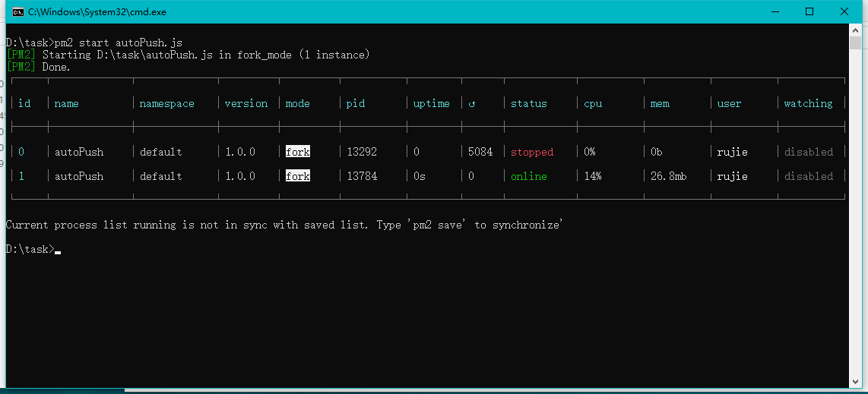Click 'disabled' watching value in the online row

click(808, 176)
